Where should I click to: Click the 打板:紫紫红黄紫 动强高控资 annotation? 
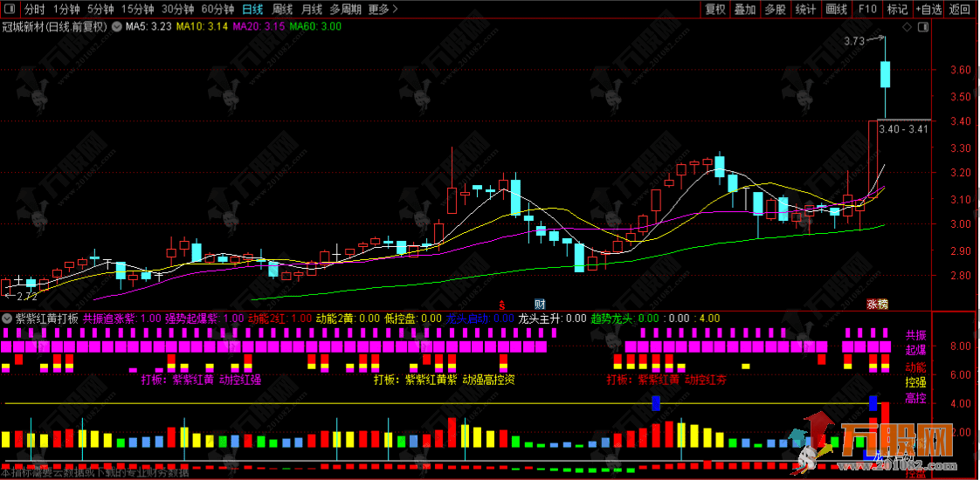(445, 379)
